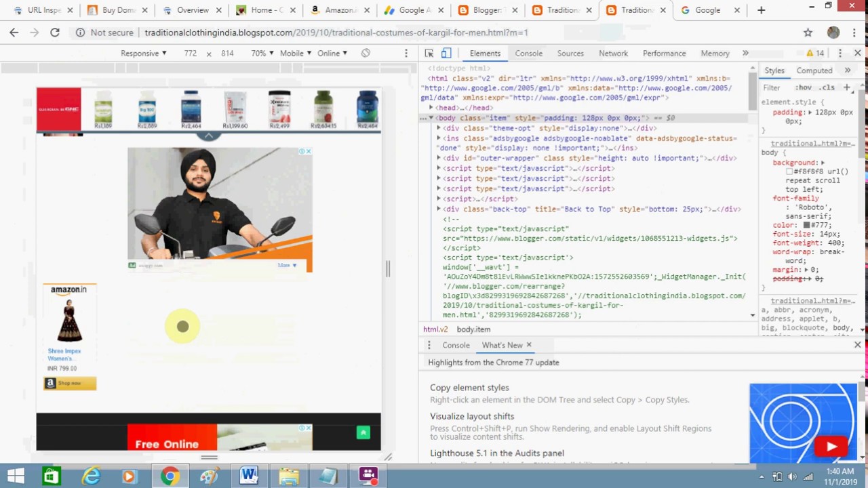Open device toolbar more options menu

coord(406,53)
